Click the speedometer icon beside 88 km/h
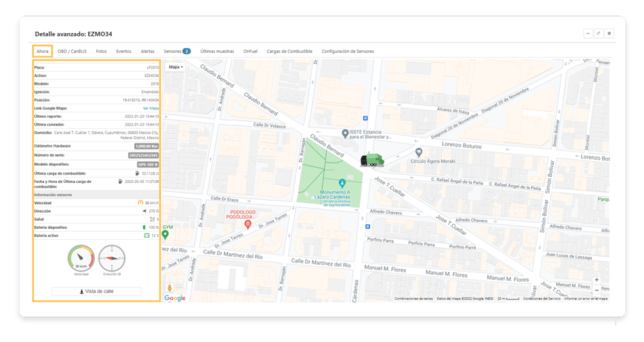This screenshot has width=644, height=342. (140, 203)
